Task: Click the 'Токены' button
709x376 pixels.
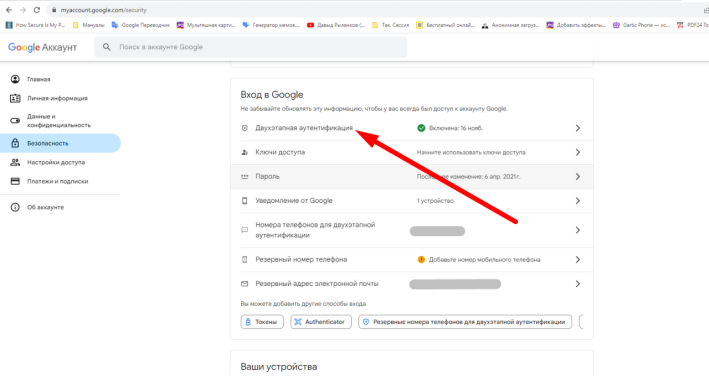Action: (262, 322)
